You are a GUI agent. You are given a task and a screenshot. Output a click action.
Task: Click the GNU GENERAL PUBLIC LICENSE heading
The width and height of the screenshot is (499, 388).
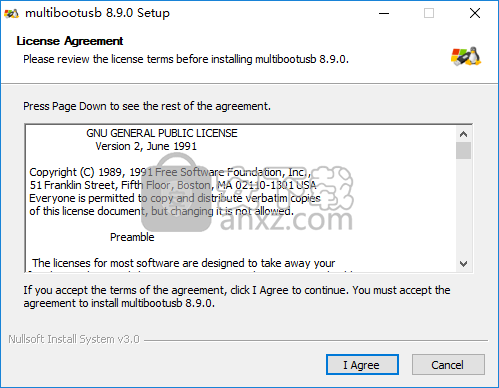click(x=162, y=133)
